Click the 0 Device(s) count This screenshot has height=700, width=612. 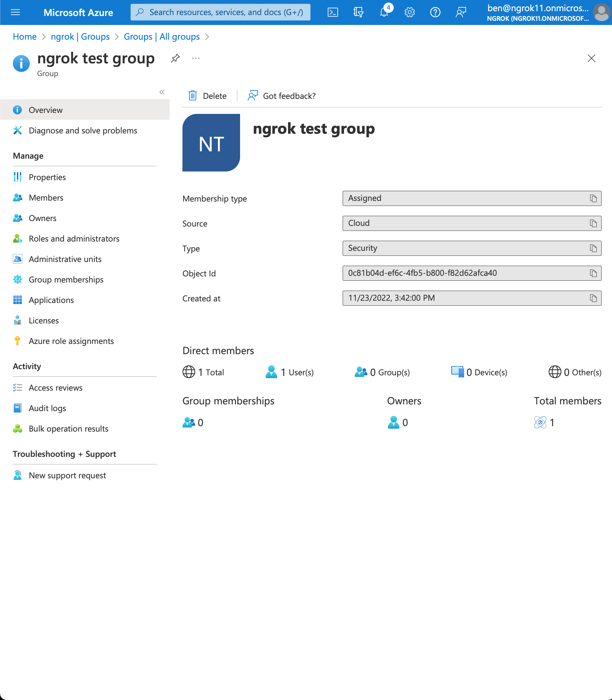click(x=479, y=372)
